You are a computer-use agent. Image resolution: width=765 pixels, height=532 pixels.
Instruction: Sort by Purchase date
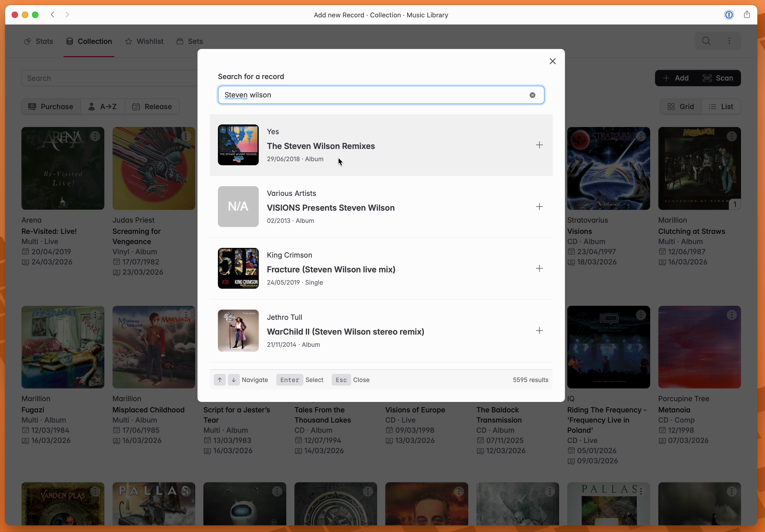tap(51, 107)
